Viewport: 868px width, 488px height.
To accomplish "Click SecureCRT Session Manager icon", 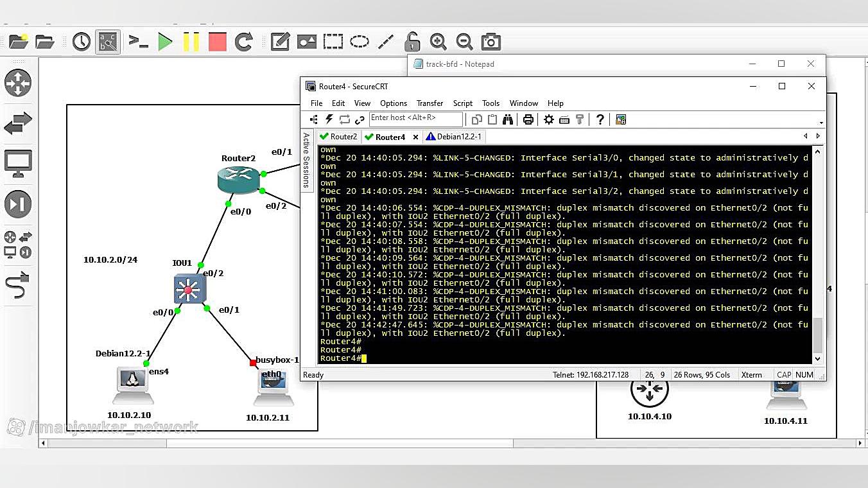I will 314,119.
